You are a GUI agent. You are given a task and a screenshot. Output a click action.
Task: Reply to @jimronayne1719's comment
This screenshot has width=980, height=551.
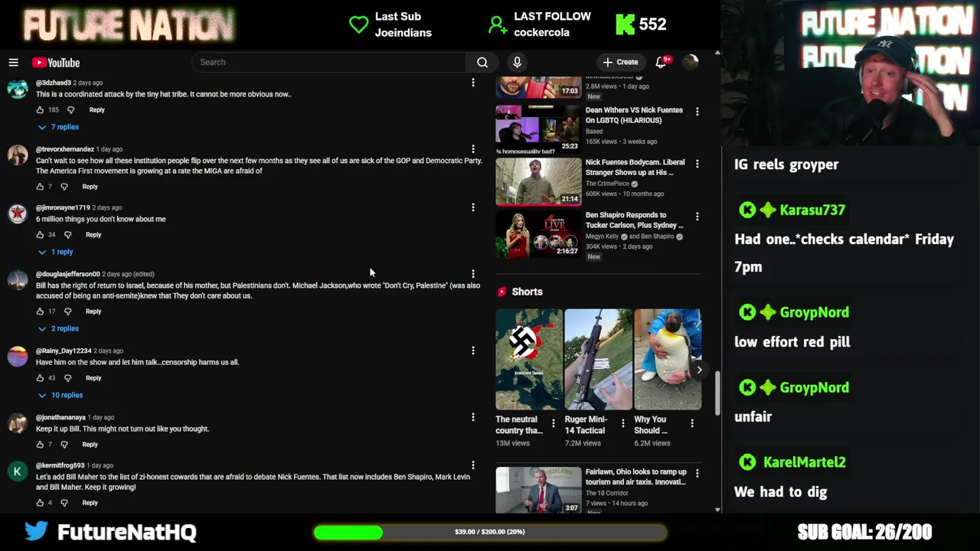point(93,235)
